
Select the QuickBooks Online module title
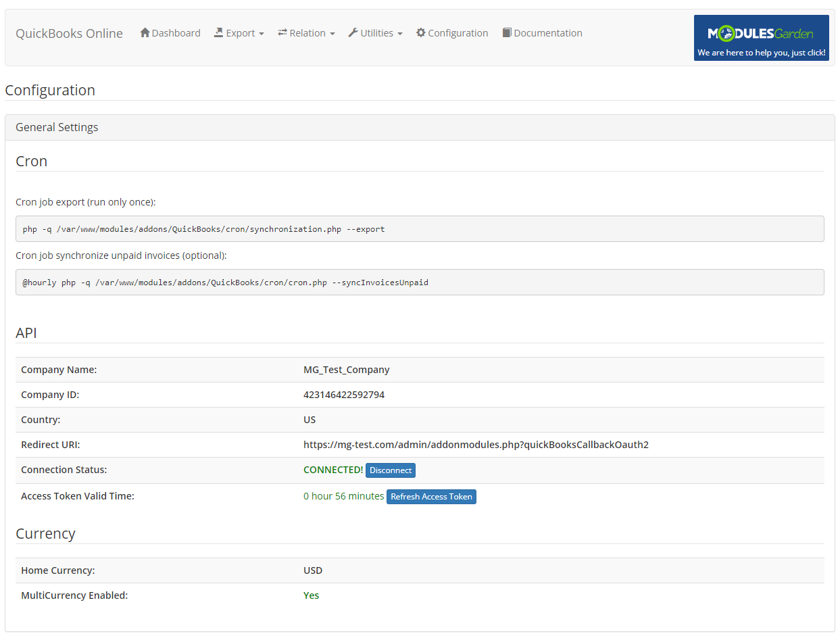[x=69, y=33]
